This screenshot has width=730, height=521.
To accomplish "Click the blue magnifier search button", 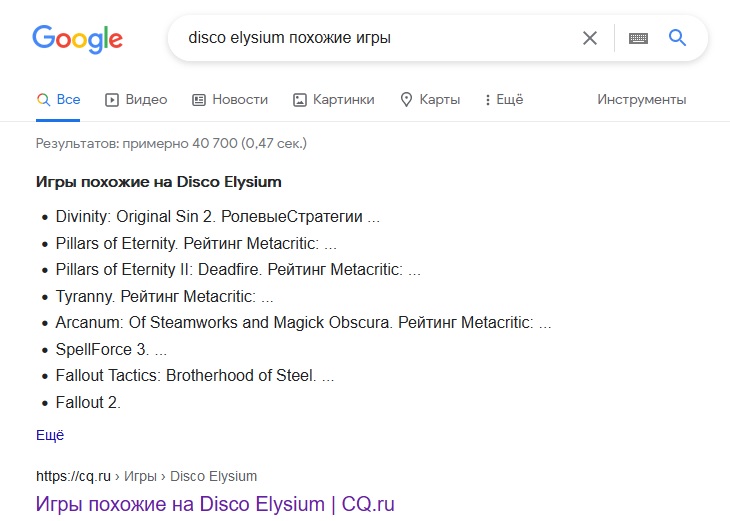I will 677,38.
